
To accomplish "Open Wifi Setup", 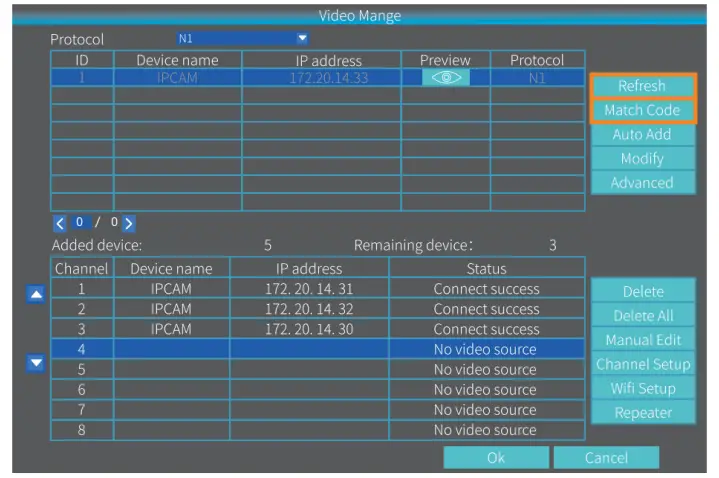I will pos(643,389).
